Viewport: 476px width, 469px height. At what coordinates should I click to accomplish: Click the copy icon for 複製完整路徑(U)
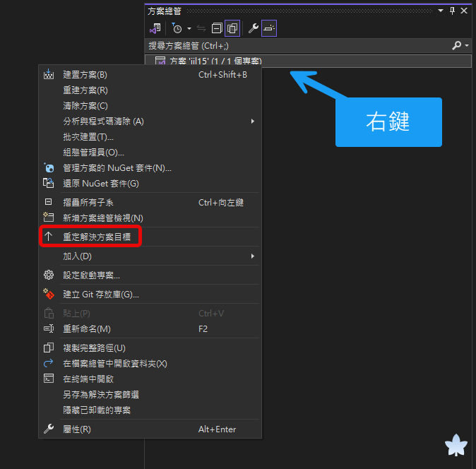[49, 348]
